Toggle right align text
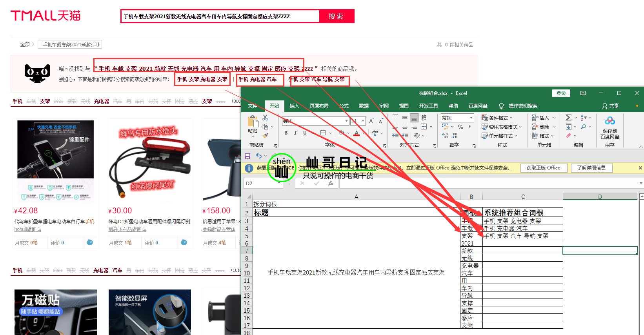Image resolution: width=644 pixels, height=335 pixels. click(414, 127)
